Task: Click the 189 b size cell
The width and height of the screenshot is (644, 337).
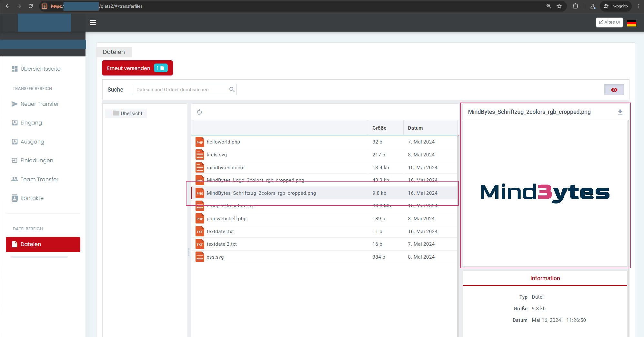Action: (379, 219)
